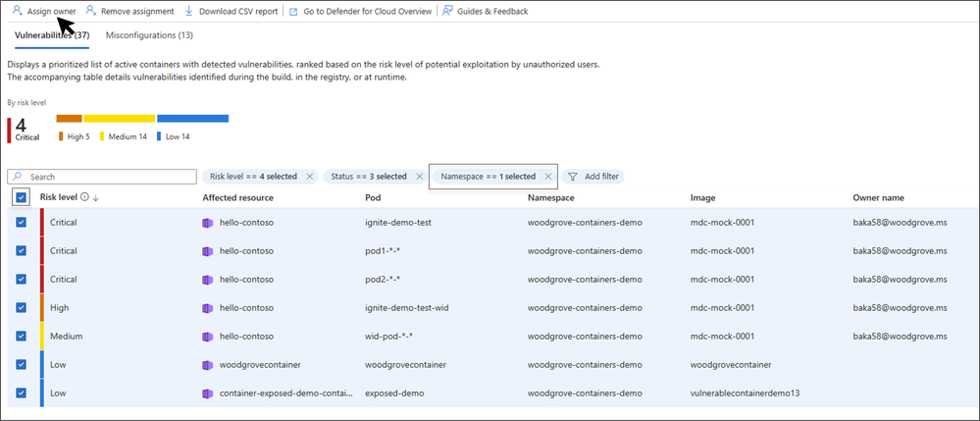Uncheck the wid-pod-*-* row checkbox

point(21,336)
